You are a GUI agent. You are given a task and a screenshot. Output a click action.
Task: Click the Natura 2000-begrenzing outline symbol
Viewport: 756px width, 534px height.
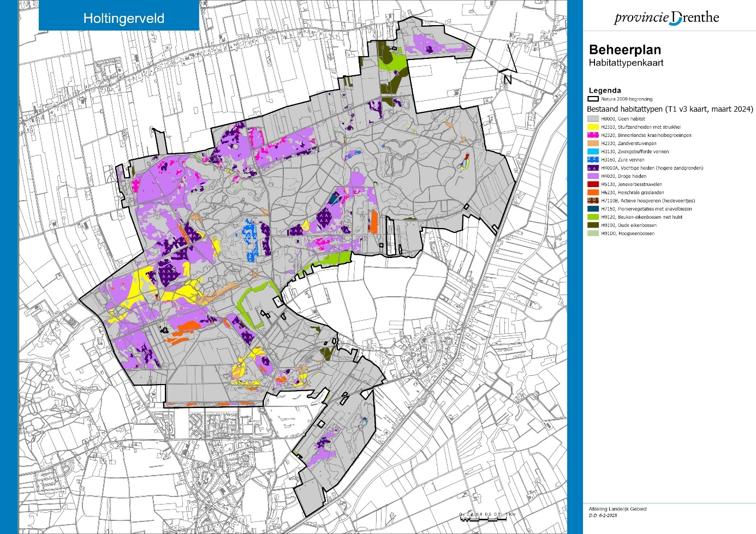593,99
